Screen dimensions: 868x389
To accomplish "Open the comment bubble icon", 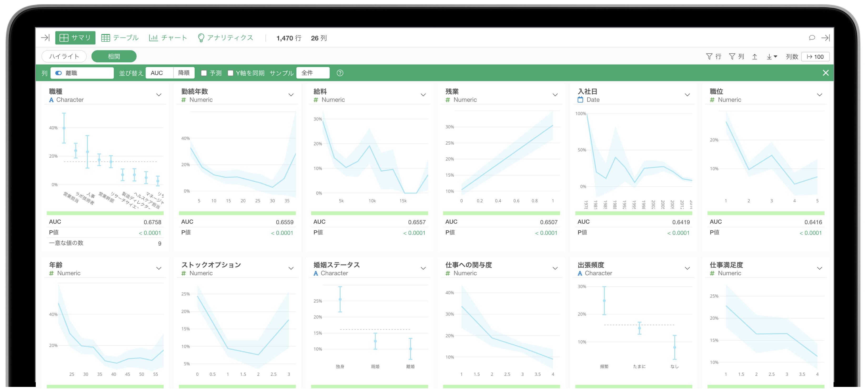I will point(812,38).
